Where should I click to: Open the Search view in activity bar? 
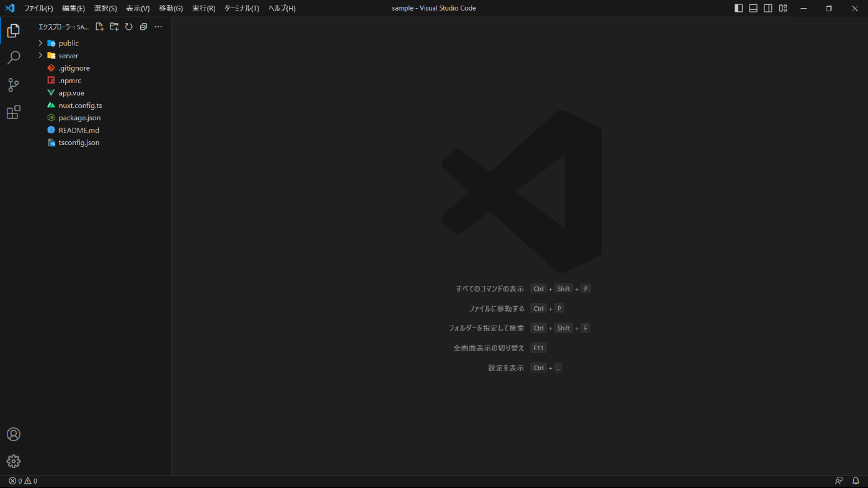[14, 58]
